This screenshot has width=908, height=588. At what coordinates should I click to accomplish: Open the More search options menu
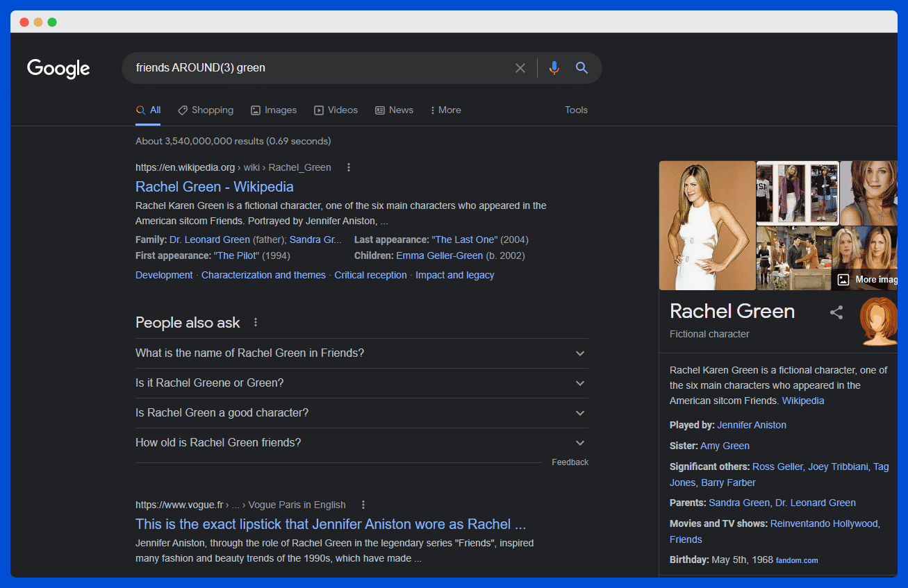[445, 110]
